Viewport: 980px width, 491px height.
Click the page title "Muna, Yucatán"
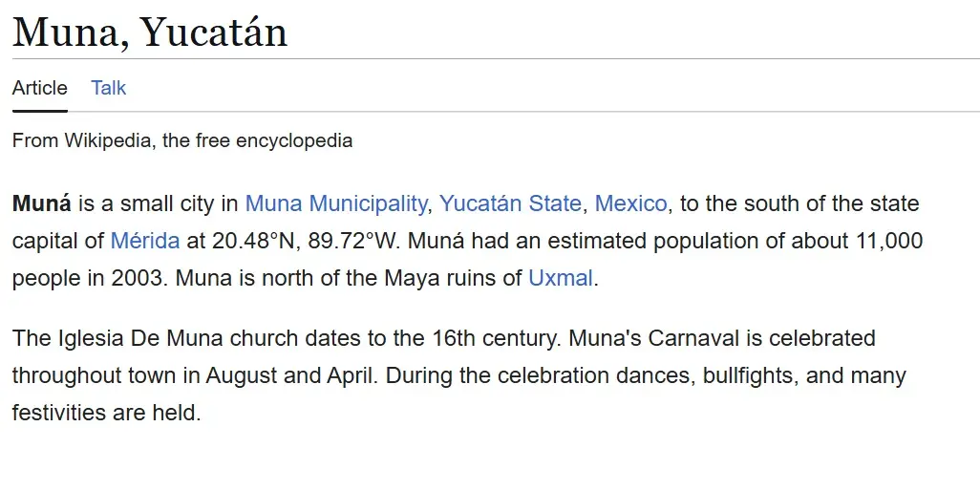coord(150,32)
